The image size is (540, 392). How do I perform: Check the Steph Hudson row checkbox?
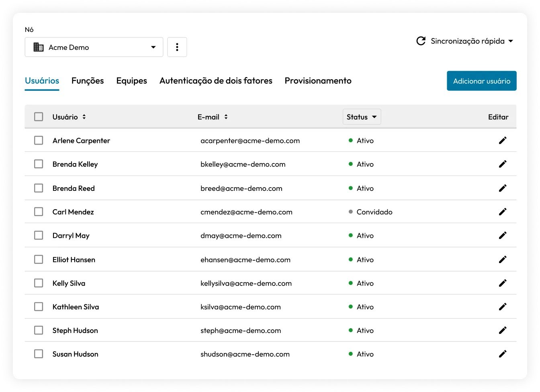click(39, 330)
